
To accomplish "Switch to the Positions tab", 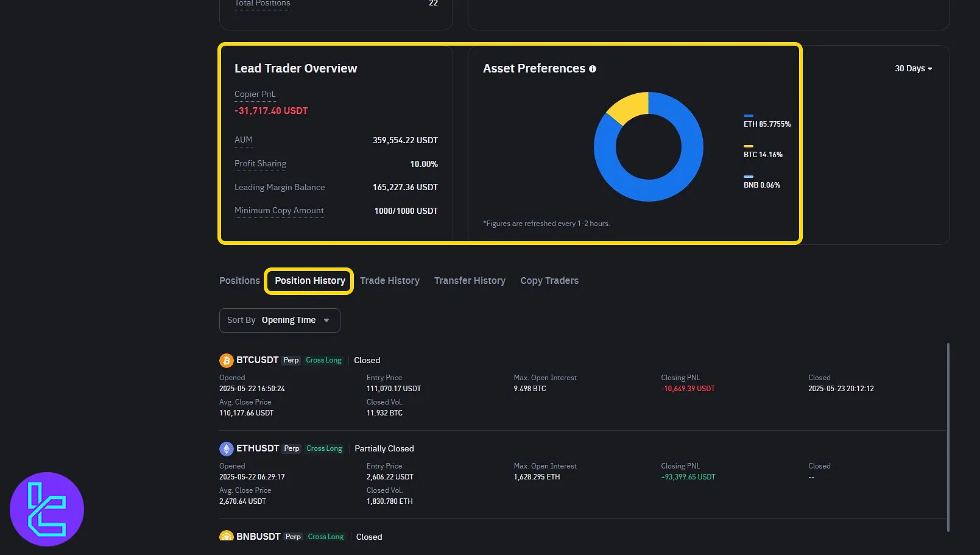I will pos(239,281).
